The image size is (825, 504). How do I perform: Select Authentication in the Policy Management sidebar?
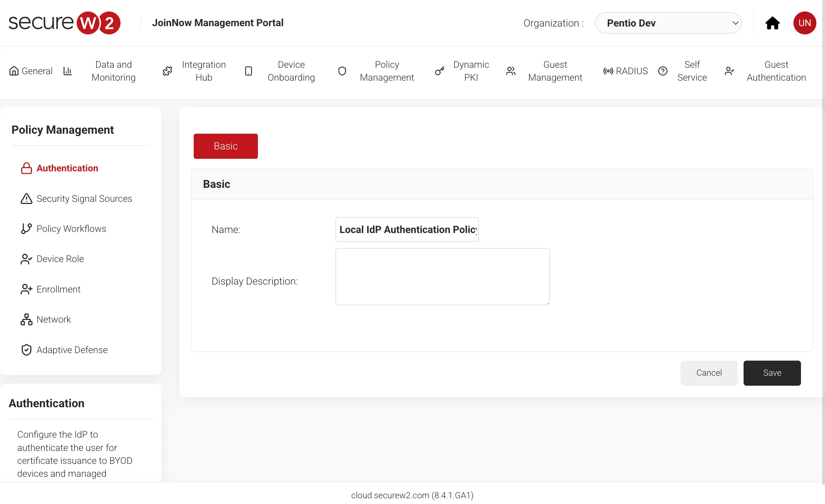pyautogui.click(x=67, y=168)
